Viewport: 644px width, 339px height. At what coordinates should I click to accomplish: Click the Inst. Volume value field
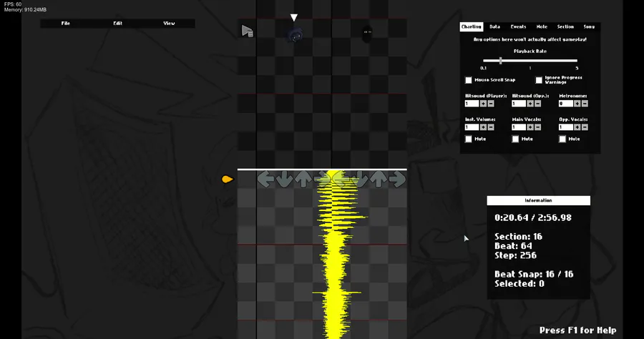pyautogui.click(x=472, y=127)
